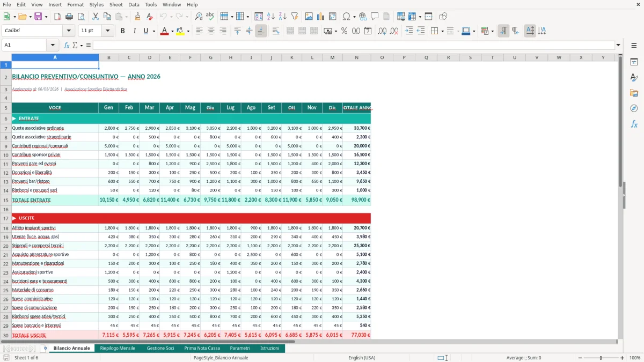Click the zoom slider handle
Viewport: 644px width, 362px height.
pyautogui.click(x=601, y=358)
